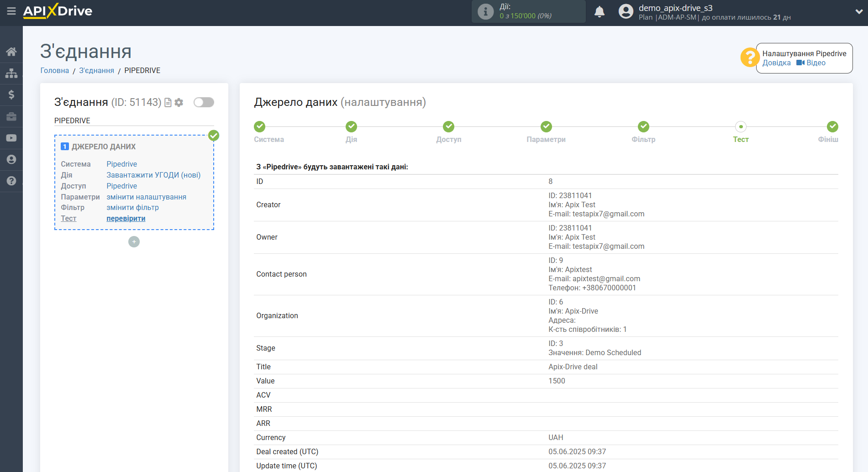Open Home from sidebar house icon
This screenshot has width=868, height=472.
[11, 52]
